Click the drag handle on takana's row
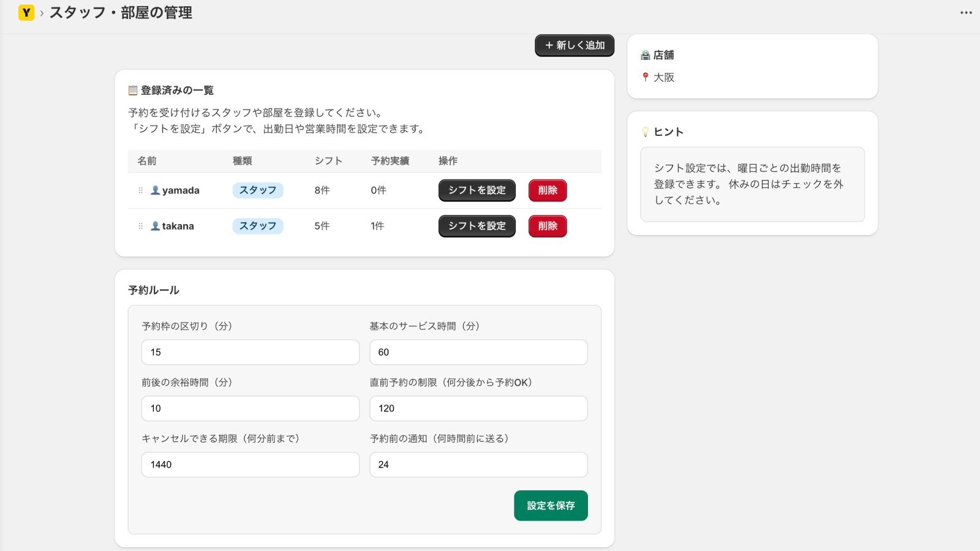 pos(140,226)
